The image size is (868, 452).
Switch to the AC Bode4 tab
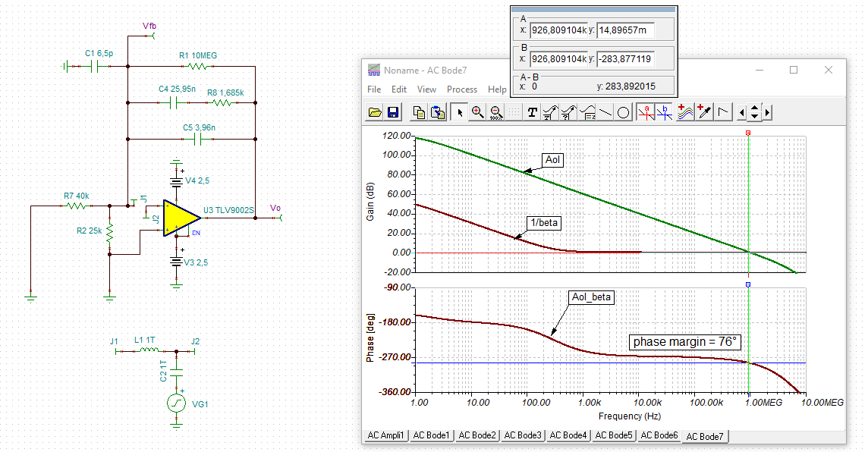(x=568, y=435)
